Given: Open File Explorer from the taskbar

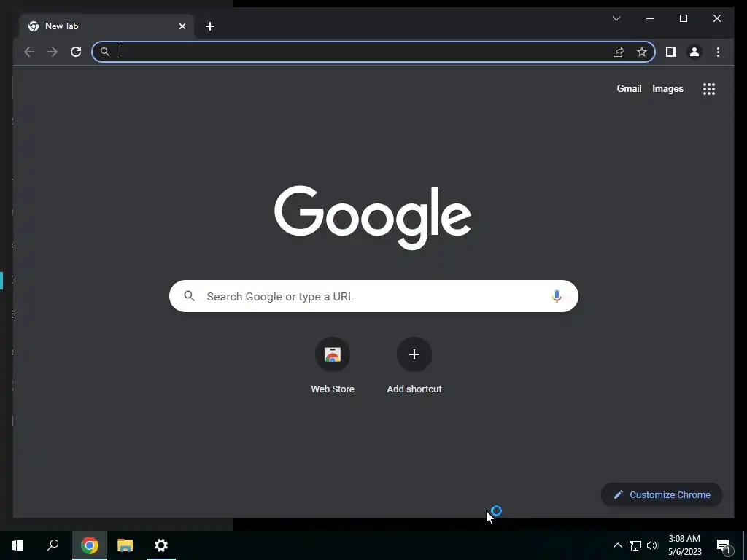Looking at the screenshot, I should 125,545.
